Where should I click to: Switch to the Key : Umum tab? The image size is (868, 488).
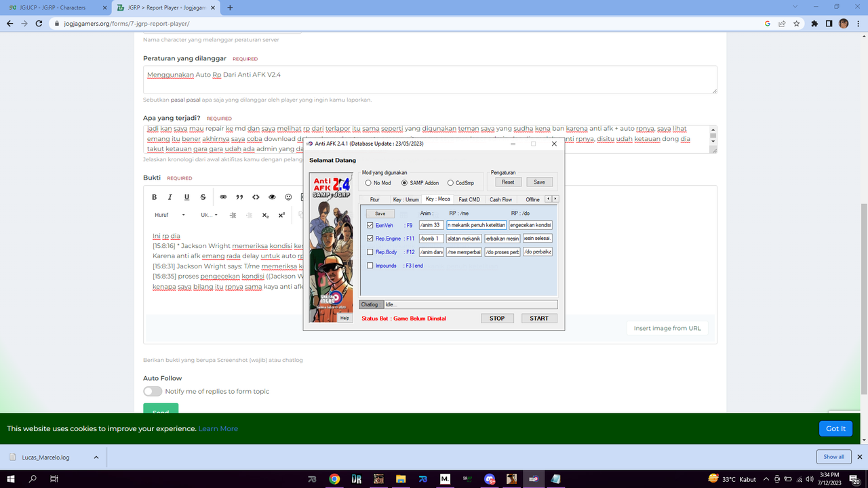pos(406,199)
